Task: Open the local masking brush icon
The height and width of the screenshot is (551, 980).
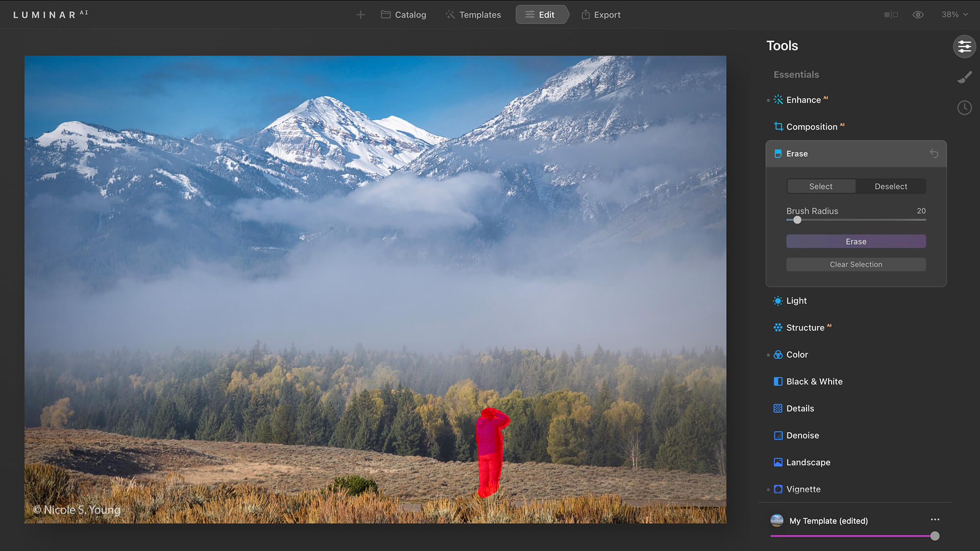Action: [964, 77]
